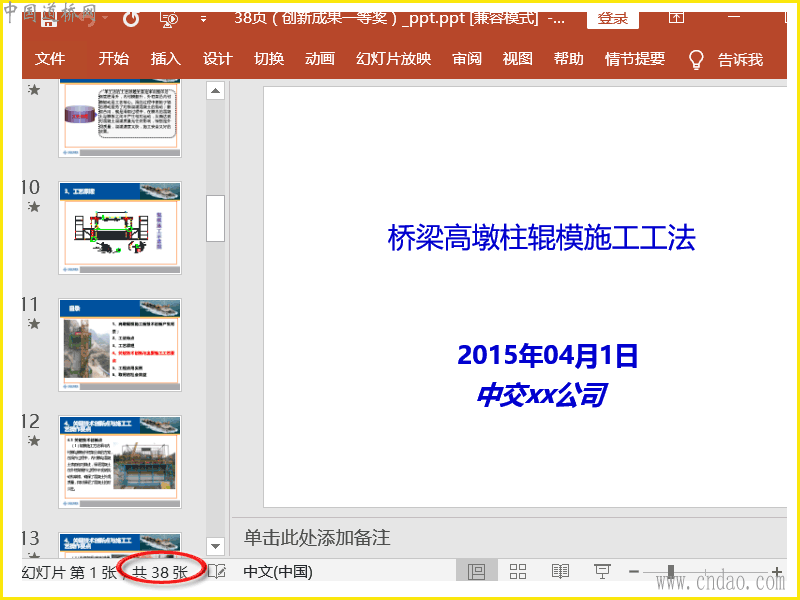Select slide 10 thumbnail
The height and width of the screenshot is (600, 800).
click(120, 228)
